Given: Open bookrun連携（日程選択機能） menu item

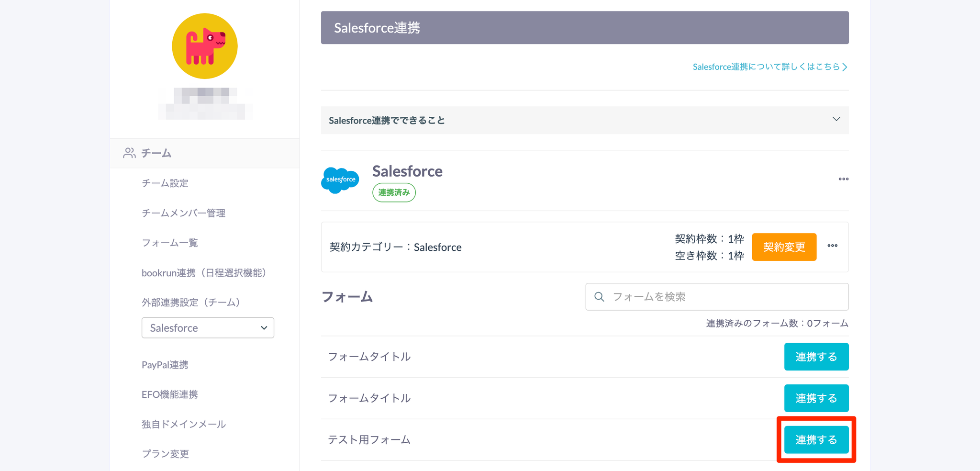Looking at the screenshot, I should pos(204,273).
